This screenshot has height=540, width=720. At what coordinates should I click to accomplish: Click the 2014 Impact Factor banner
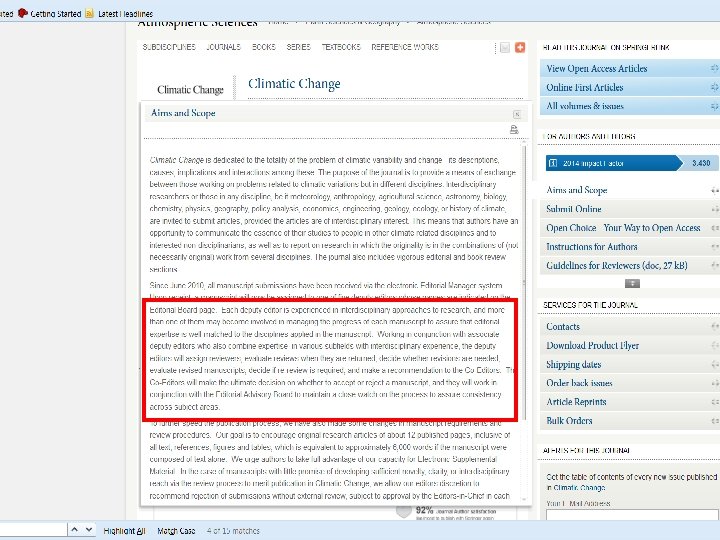tap(632, 163)
